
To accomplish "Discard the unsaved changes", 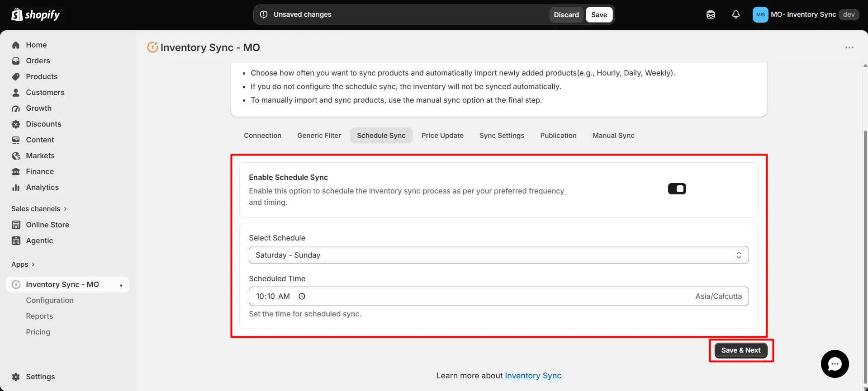I will click(566, 15).
